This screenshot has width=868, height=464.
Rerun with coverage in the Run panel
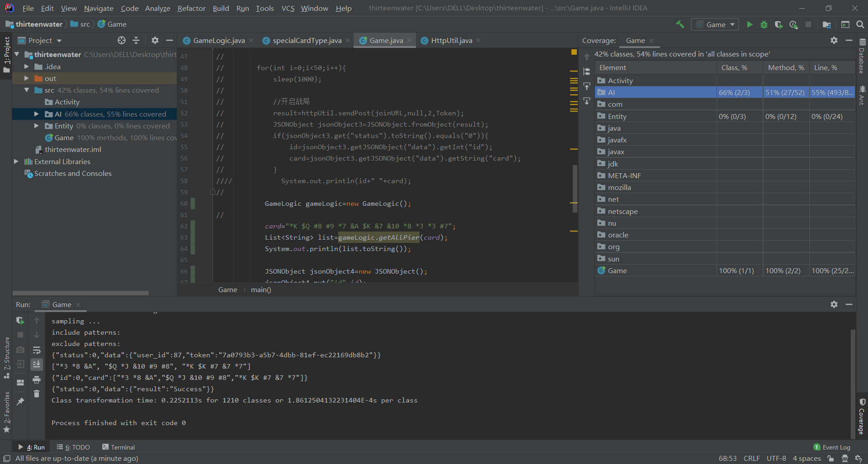(x=20, y=321)
